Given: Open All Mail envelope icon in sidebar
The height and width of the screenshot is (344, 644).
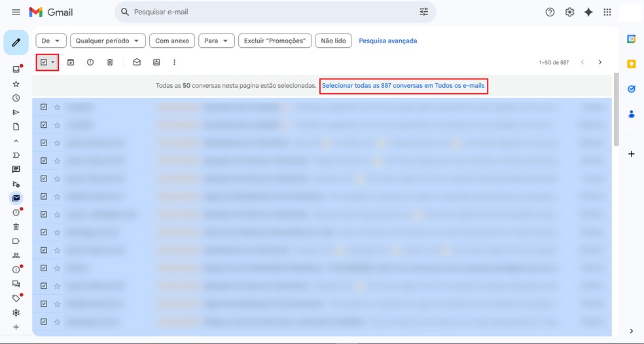Looking at the screenshot, I should pyautogui.click(x=16, y=198).
